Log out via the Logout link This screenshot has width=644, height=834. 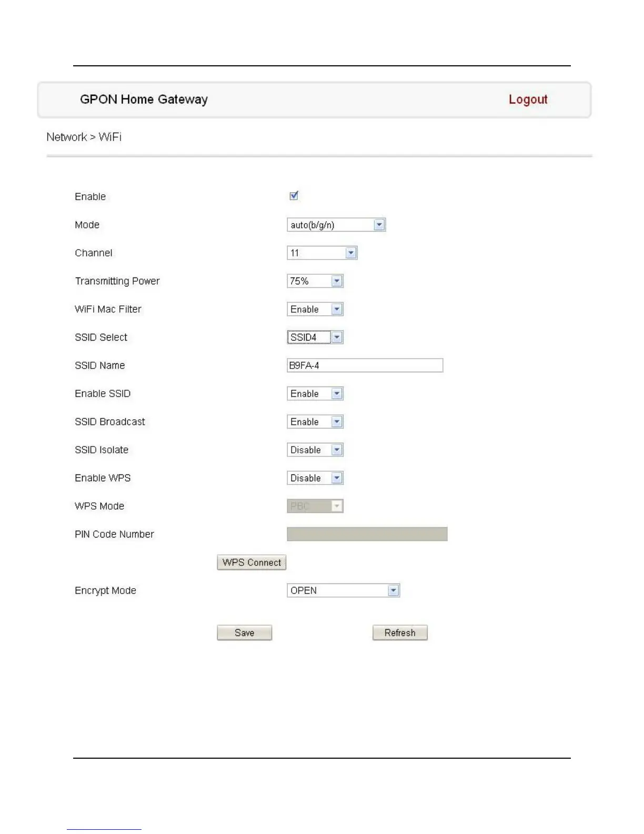point(528,100)
